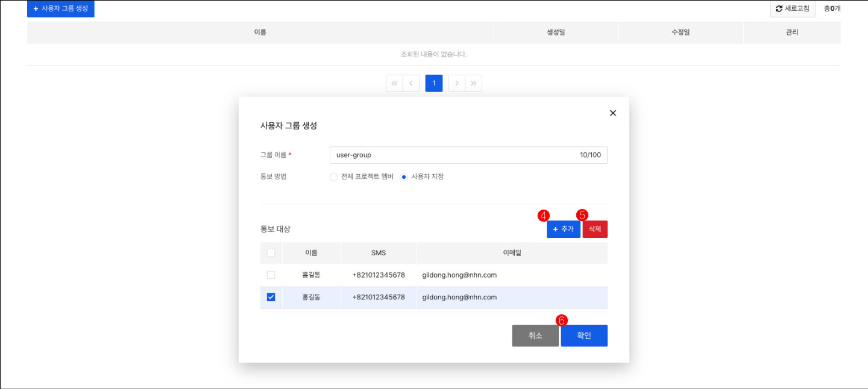Click the 관리 column header
Viewport: 868px width, 389px height.
point(792,33)
